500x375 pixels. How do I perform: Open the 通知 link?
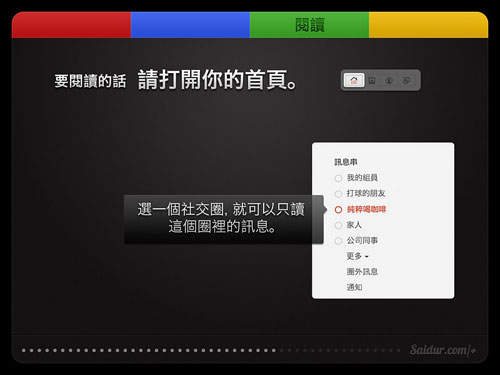click(354, 287)
